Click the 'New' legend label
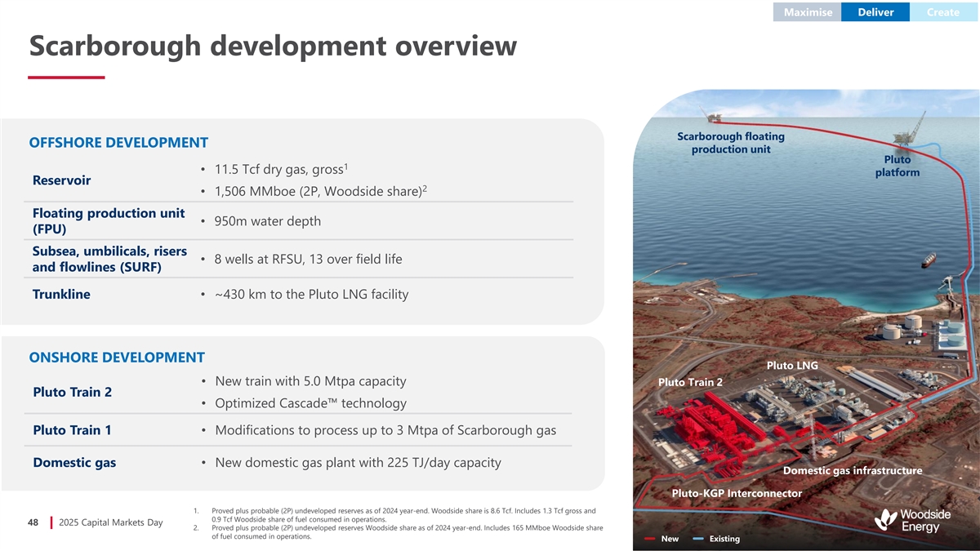Image resolution: width=980 pixels, height=551 pixels. (x=670, y=539)
